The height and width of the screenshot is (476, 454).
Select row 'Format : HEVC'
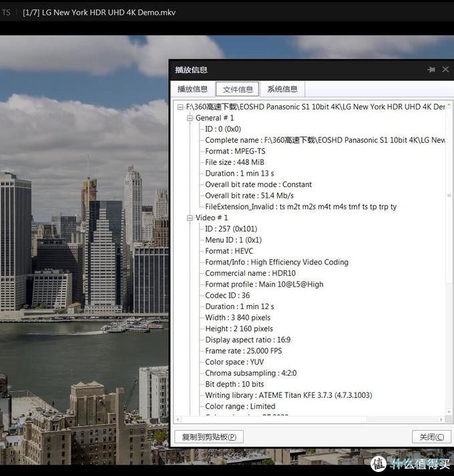(x=229, y=251)
